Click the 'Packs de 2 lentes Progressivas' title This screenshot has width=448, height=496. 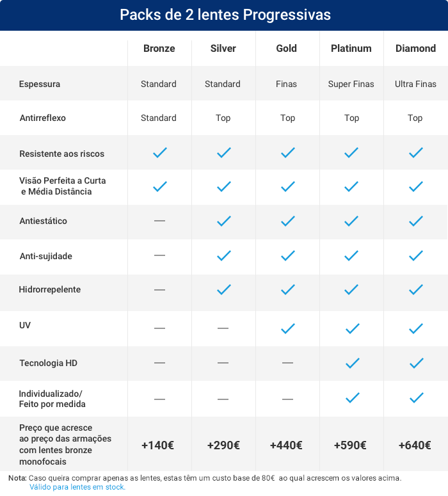coord(224,15)
